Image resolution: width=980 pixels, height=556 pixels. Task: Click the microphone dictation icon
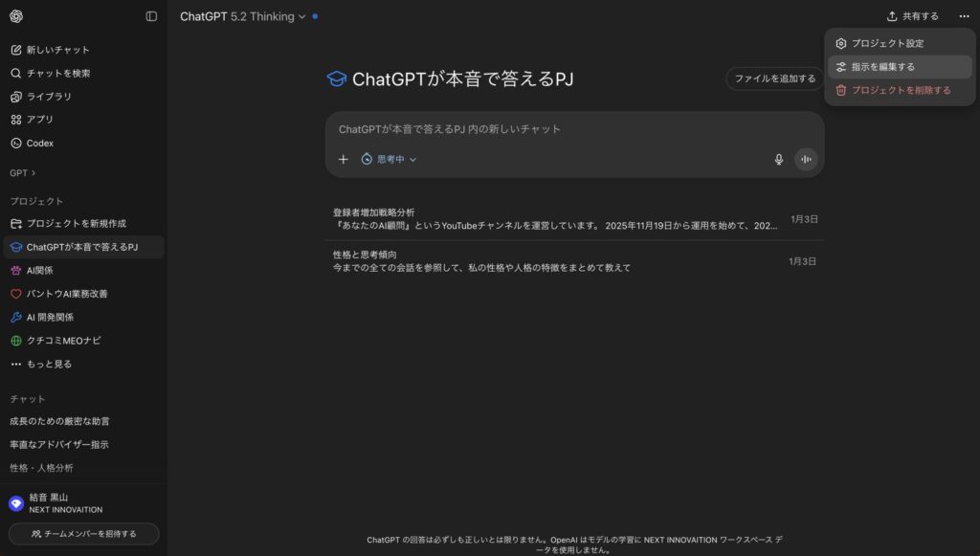tap(779, 160)
